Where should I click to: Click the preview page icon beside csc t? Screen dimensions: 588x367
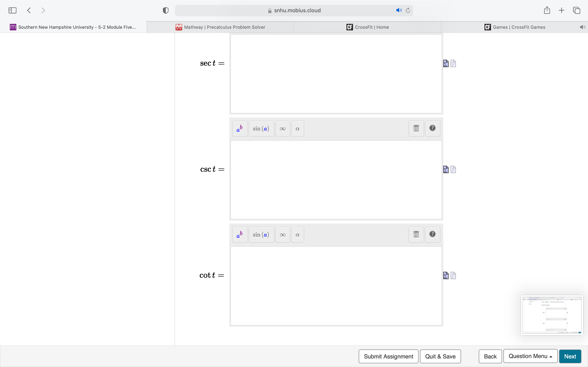click(x=453, y=169)
